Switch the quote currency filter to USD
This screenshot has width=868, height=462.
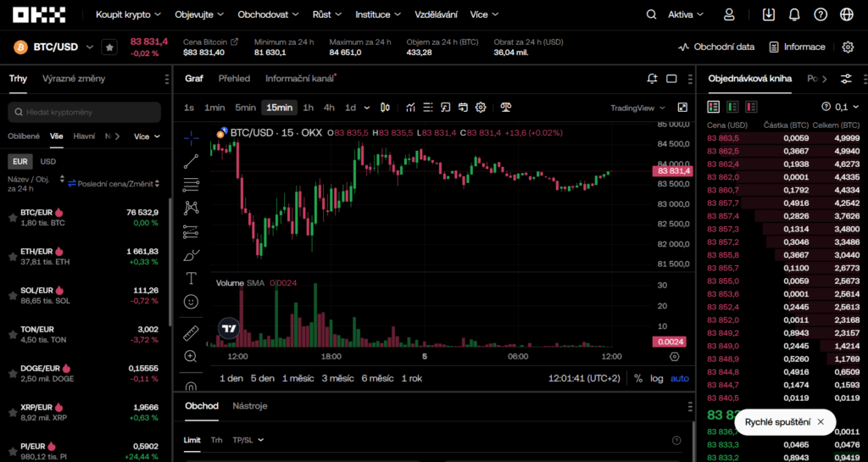48,162
